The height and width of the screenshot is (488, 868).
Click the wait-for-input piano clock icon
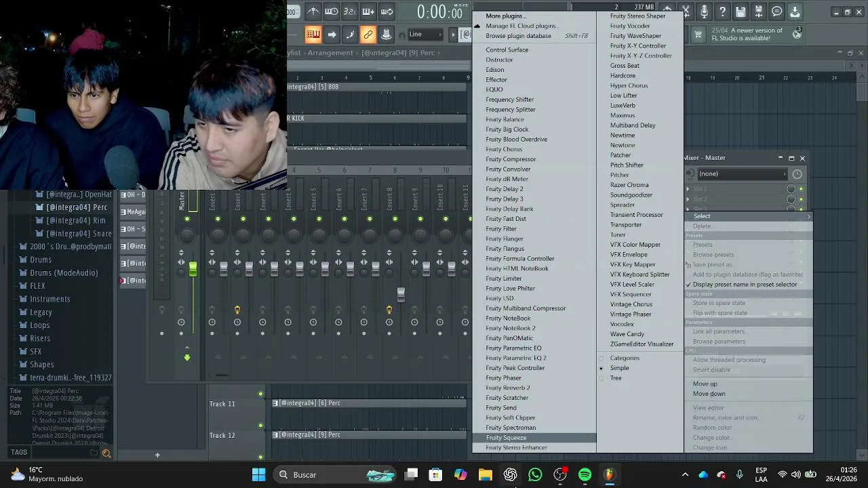click(332, 12)
